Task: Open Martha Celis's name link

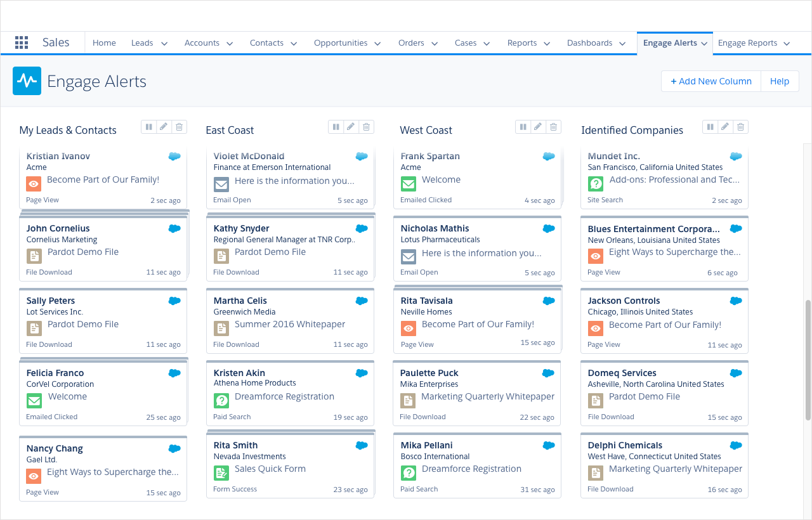Action: tap(240, 301)
